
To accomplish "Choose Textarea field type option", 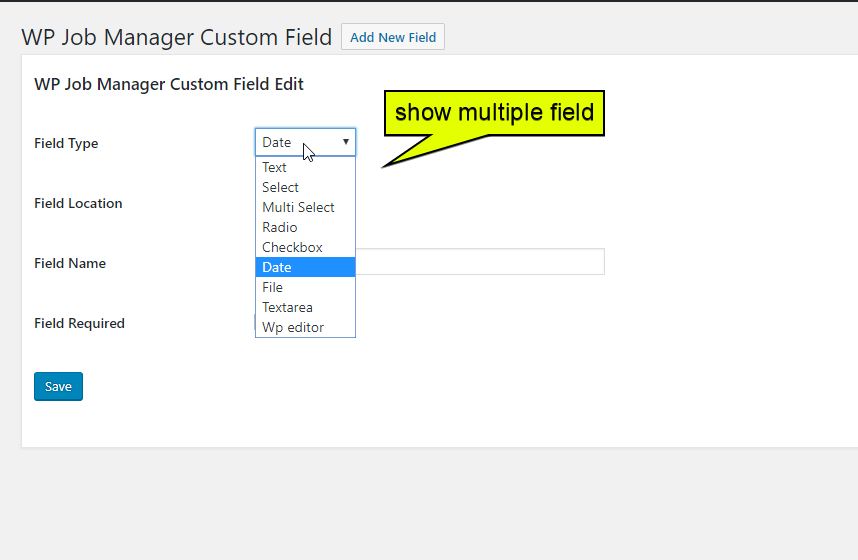I will (305, 307).
